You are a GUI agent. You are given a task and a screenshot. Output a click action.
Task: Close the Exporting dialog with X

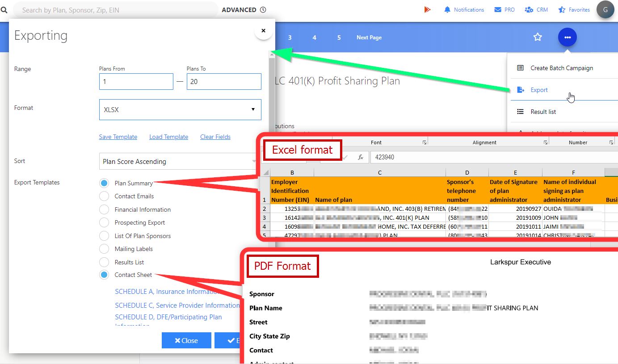(x=263, y=31)
